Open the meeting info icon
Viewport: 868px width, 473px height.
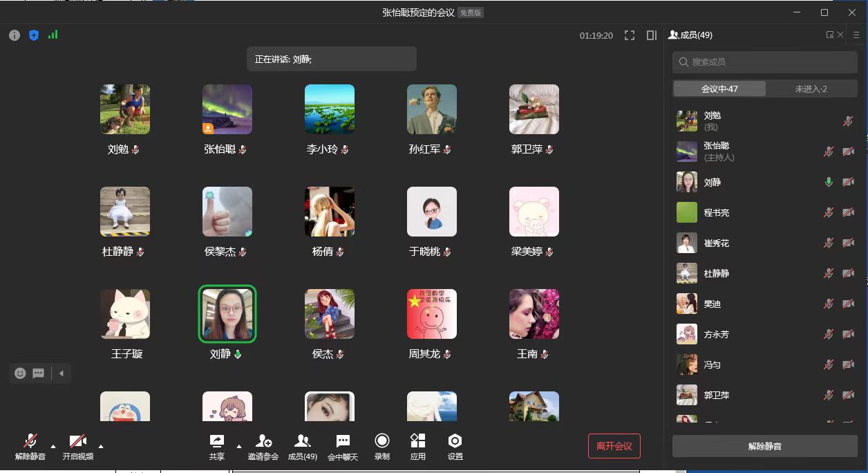[15, 35]
